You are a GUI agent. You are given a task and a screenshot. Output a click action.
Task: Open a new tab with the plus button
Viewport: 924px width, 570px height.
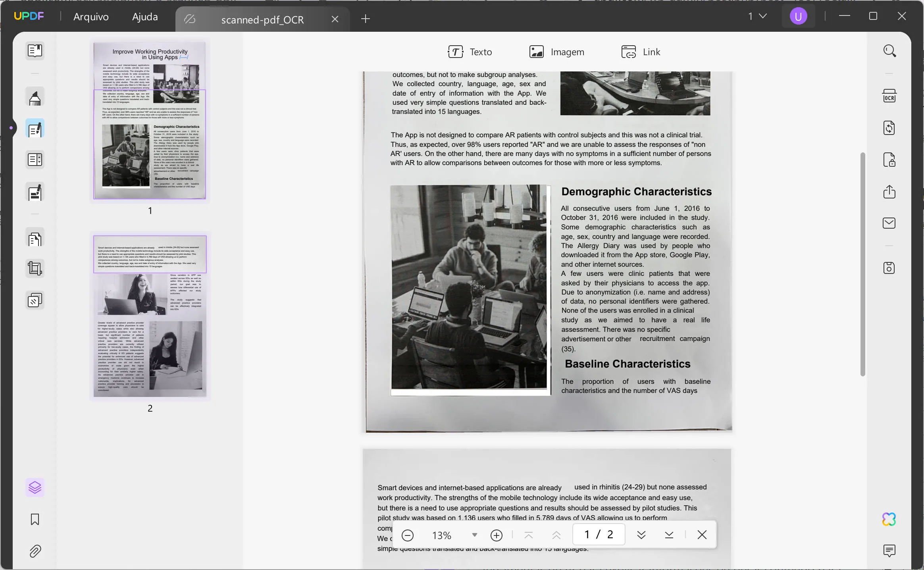pyautogui.click(x=365, y=19)
